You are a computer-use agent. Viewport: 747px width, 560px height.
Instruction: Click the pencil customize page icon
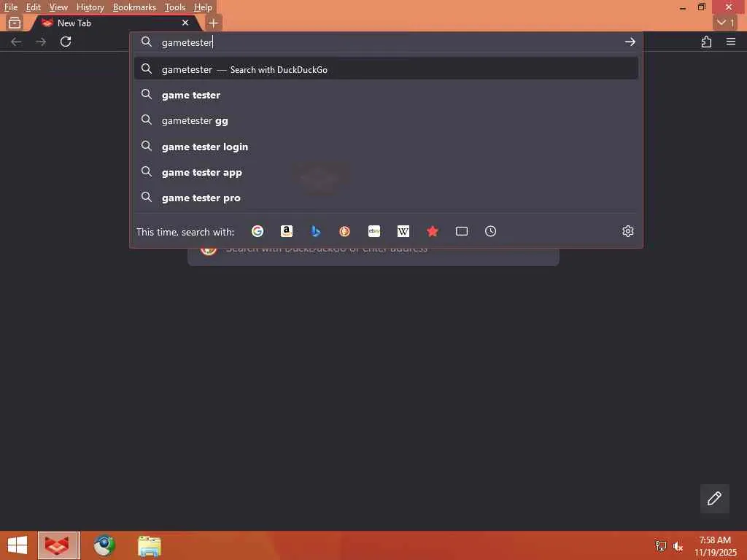[x=714, y=499]
